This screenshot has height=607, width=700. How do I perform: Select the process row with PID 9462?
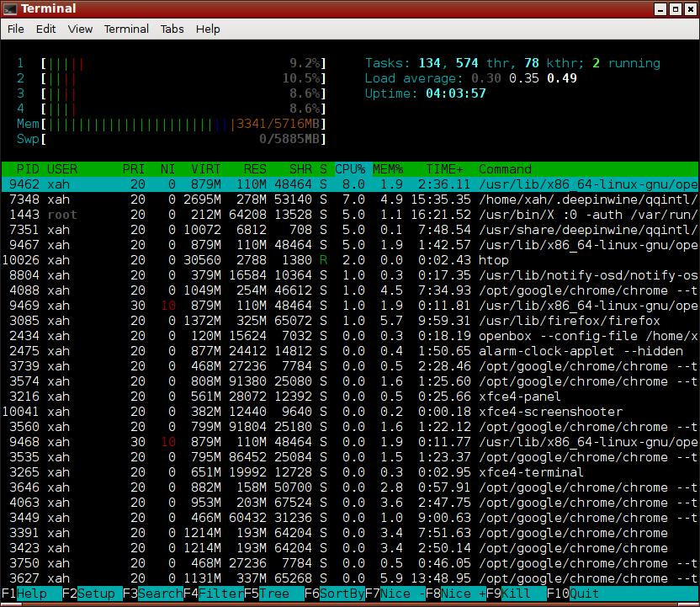tap(350, 184)
